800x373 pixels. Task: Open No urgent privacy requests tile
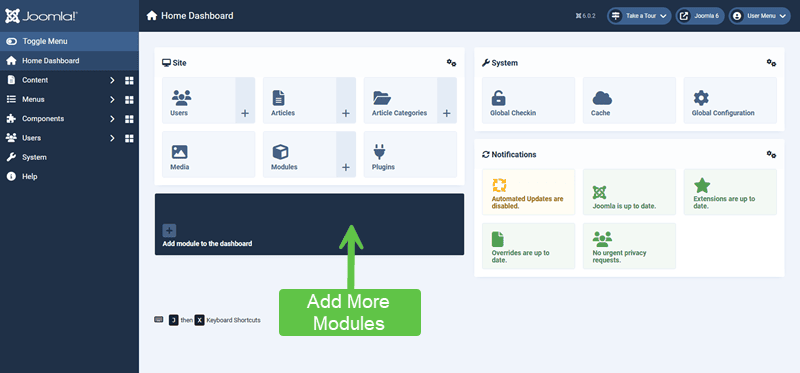point(629,246)
